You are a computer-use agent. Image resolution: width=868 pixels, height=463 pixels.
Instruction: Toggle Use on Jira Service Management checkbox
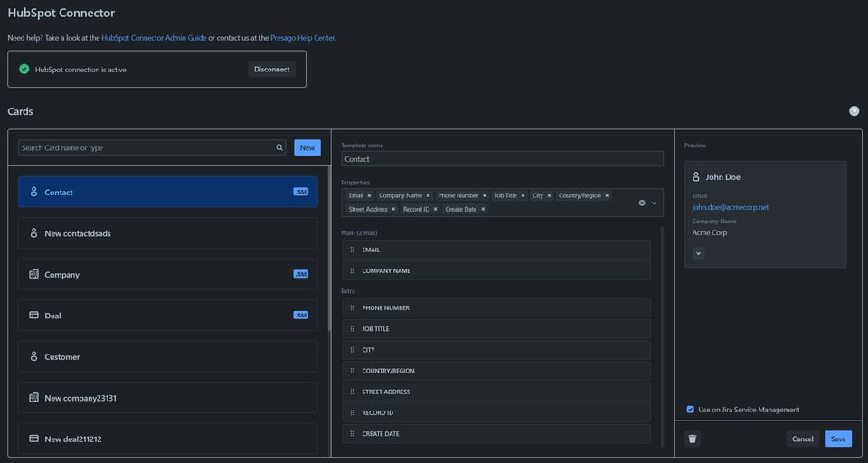pos(690,410)
